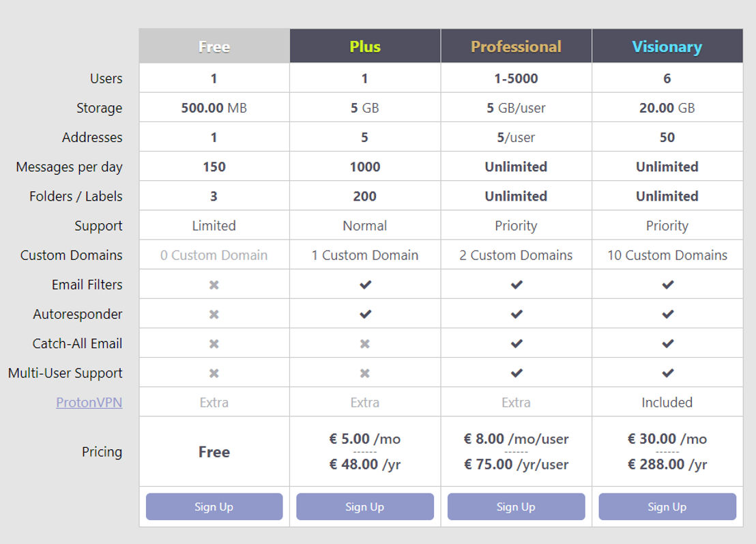
Task: Click the Multi-User Support cross under Free
Action: (x=214, y=373)
